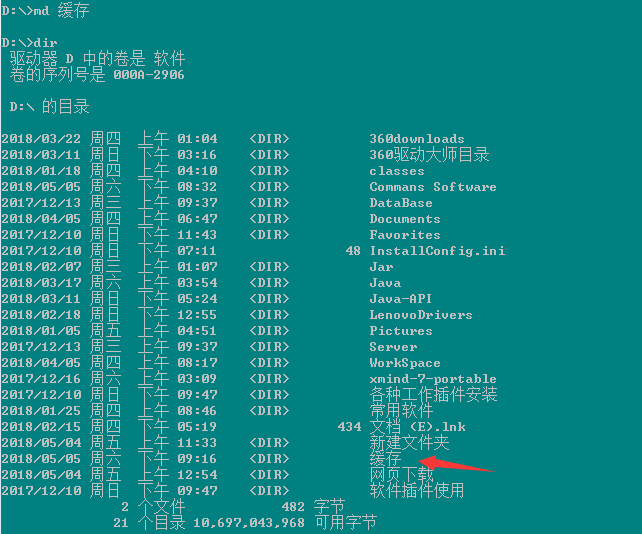Click the time 08:32 on Commans Software row

pyautogui.click(x=197, y=187)
